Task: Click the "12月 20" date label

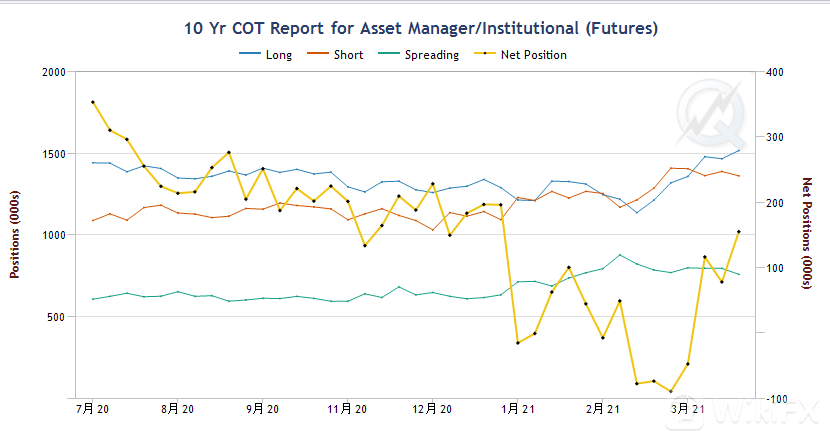Action: click(433, 409)
